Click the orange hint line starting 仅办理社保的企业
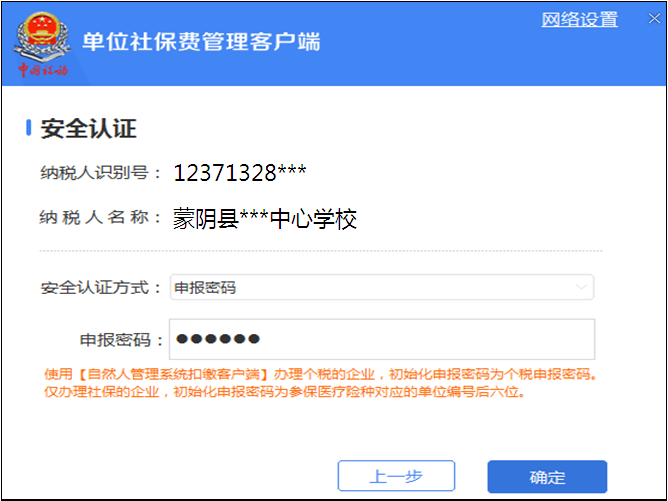 tap(285, 392)
